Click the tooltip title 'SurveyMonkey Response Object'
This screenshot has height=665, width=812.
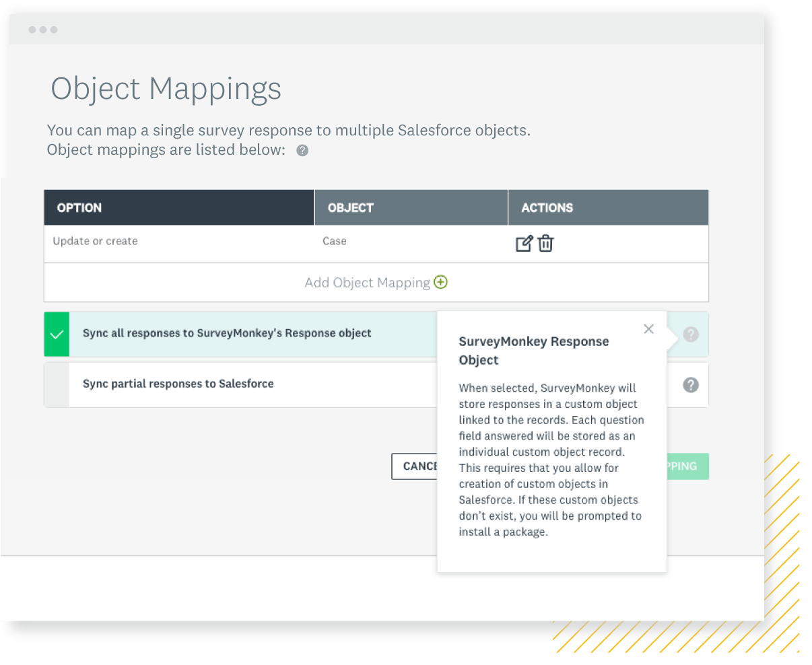pyautogui.click(x=534, y=351)
